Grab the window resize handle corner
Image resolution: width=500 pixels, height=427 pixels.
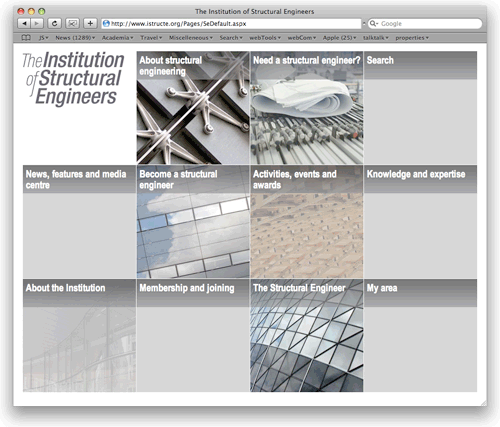point(483,403)
